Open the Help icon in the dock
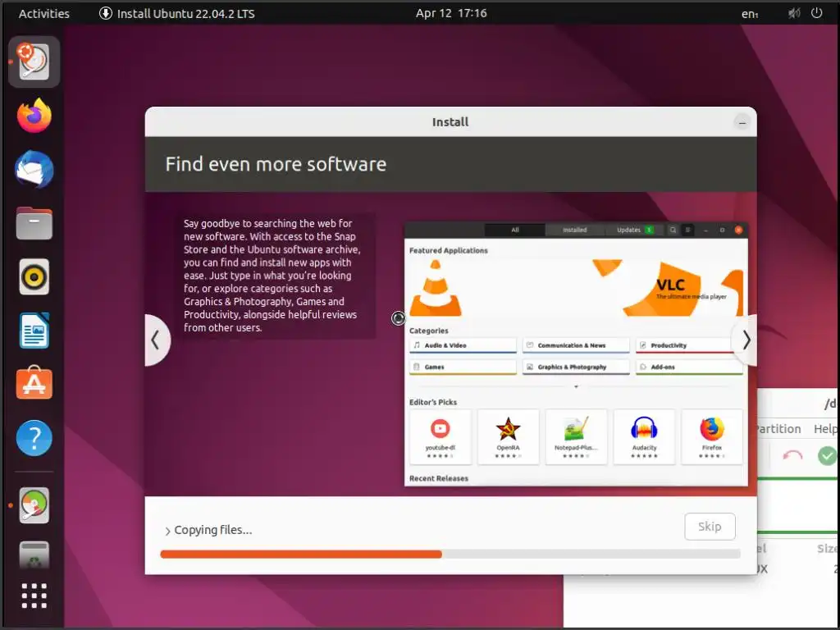 (x=34, y=438)
